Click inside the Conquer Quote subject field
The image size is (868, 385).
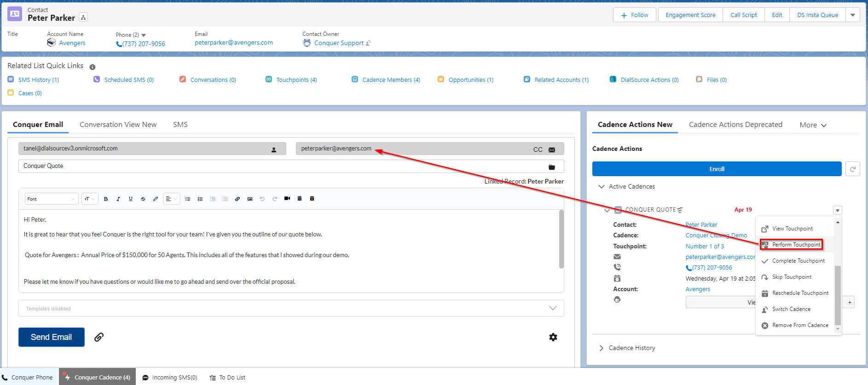(291, 166)
